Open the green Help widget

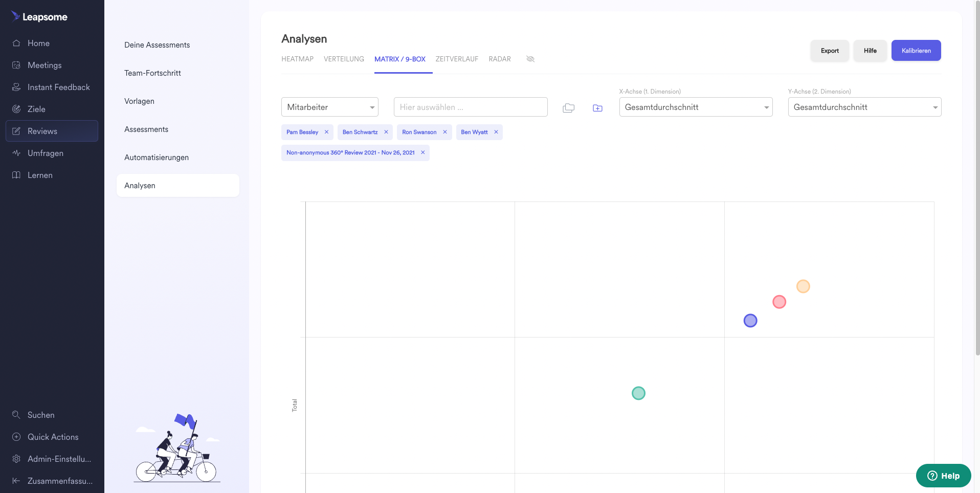pyautogui.click(x=943, y=476)
